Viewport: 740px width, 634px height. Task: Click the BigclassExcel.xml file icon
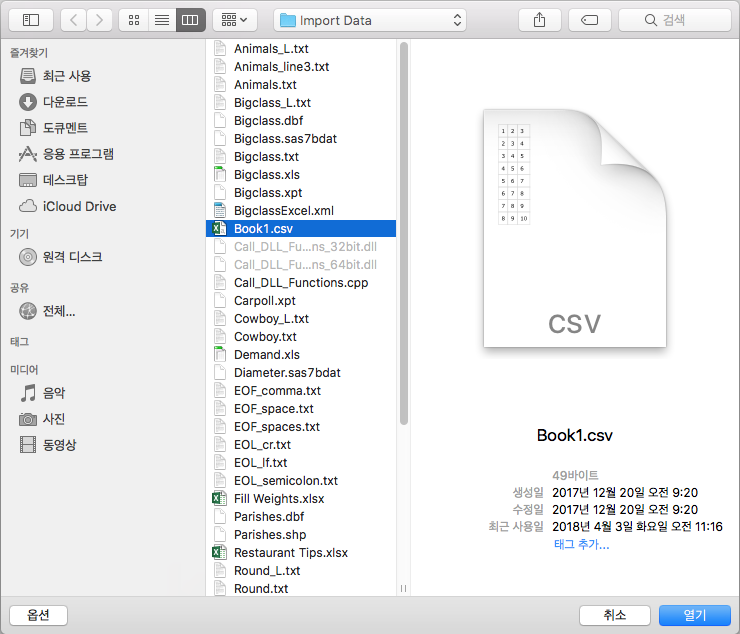pyautogui.click(x=219, y=211)
